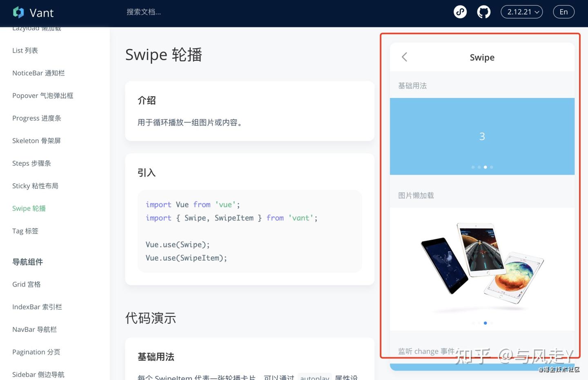
Task: Open the Sticky 粘性布局 component page
Action: pos(35,186)
